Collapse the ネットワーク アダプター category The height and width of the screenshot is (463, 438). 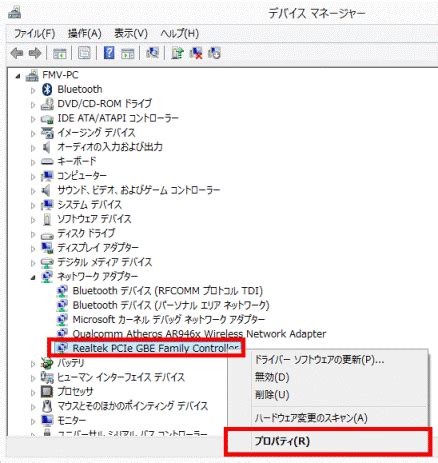pyautogui.click(x=33, y=278)
